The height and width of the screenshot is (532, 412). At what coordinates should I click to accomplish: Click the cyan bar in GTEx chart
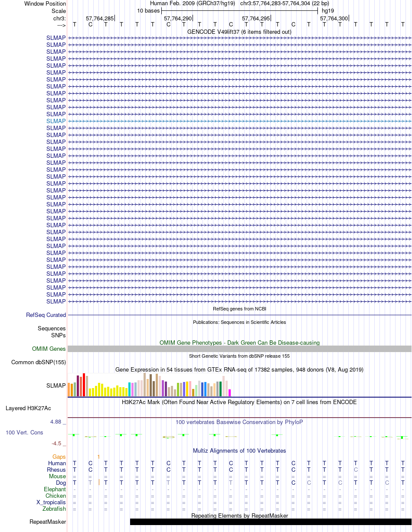pyautogui.click(x=130, y=389)
